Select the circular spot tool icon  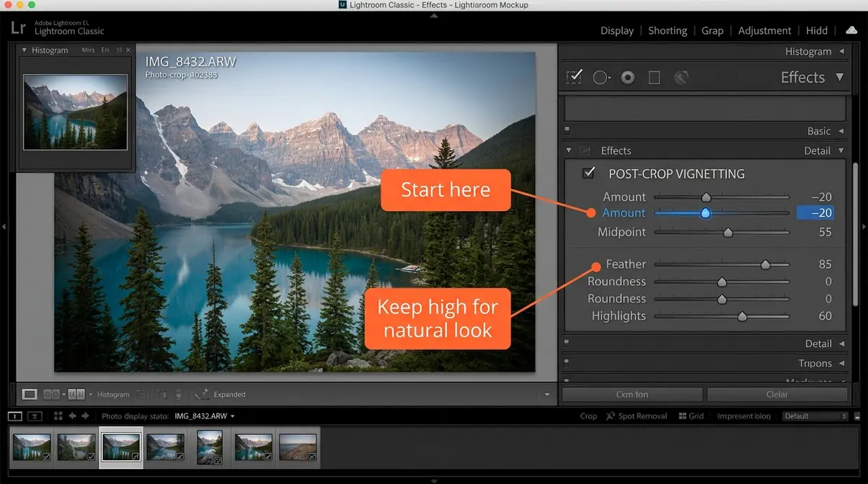601,77
